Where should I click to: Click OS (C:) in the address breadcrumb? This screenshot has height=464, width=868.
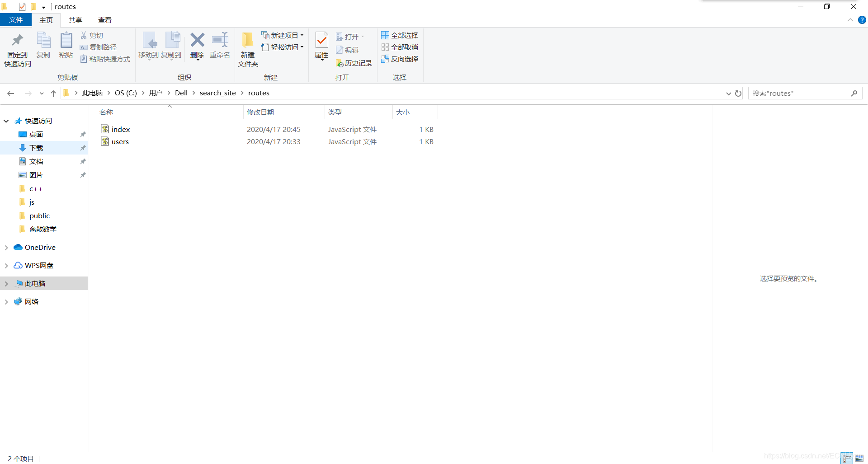point(126,93)
